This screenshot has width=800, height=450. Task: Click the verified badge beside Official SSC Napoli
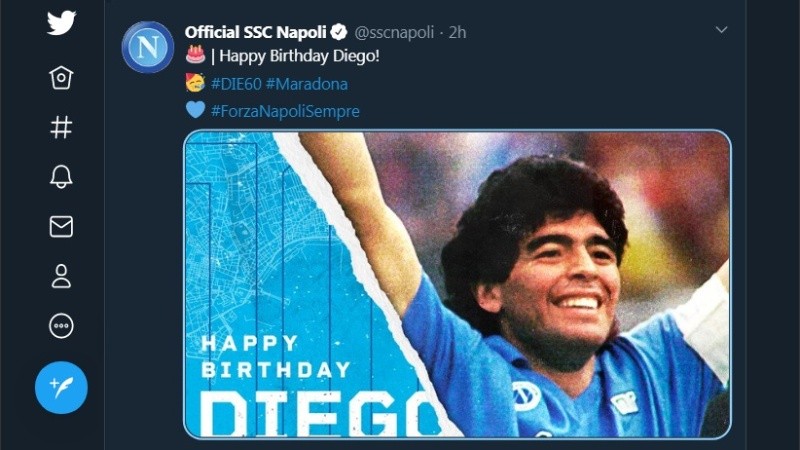coord(340,32)
